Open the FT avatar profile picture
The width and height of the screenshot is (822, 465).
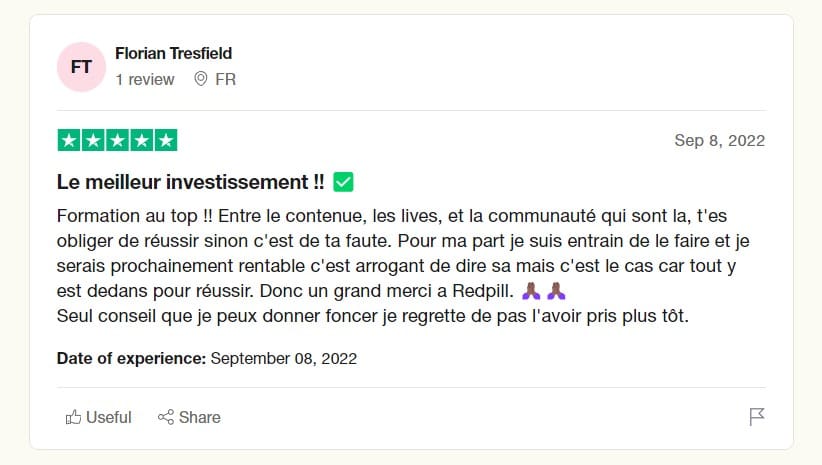[x=82, y=67]
